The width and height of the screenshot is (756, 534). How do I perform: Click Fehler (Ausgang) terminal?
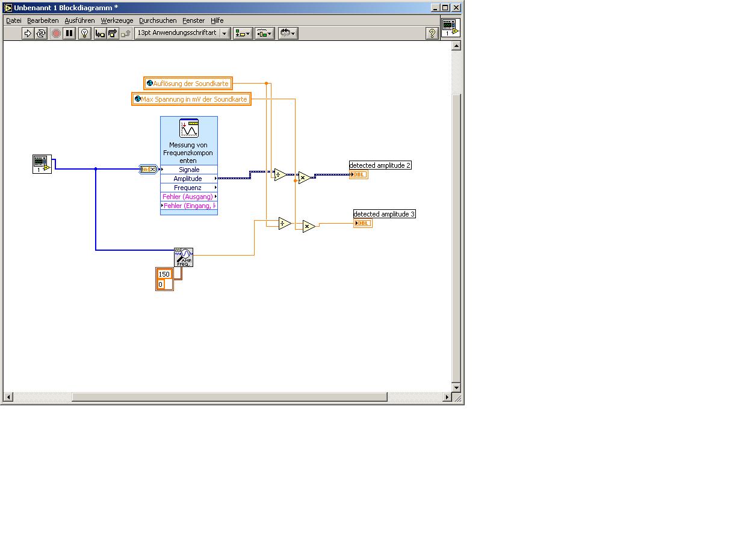point(189,197)
